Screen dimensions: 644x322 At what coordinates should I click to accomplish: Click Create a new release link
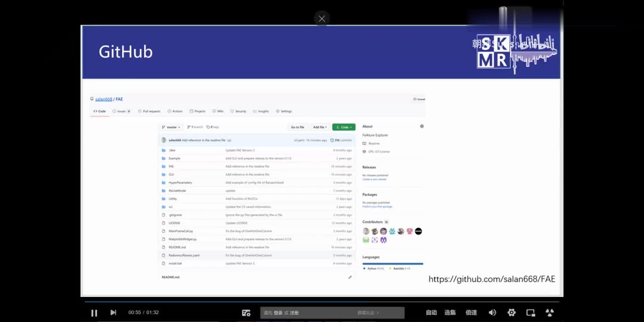tap(374, 179)
